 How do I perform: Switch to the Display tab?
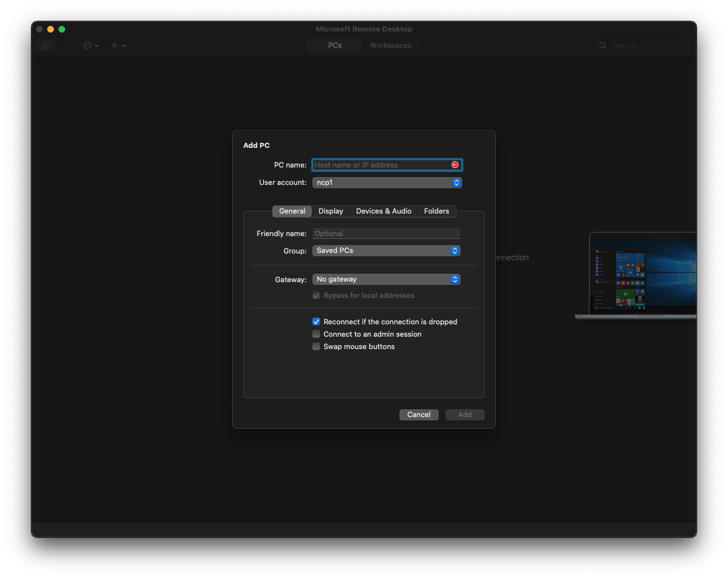coord(330,211)
